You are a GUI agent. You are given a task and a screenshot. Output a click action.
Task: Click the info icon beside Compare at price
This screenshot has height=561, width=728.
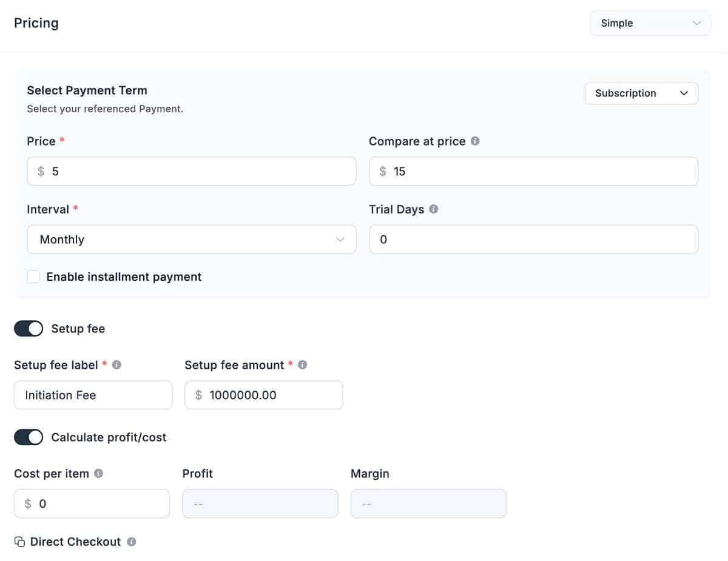[x=476, y=141]
